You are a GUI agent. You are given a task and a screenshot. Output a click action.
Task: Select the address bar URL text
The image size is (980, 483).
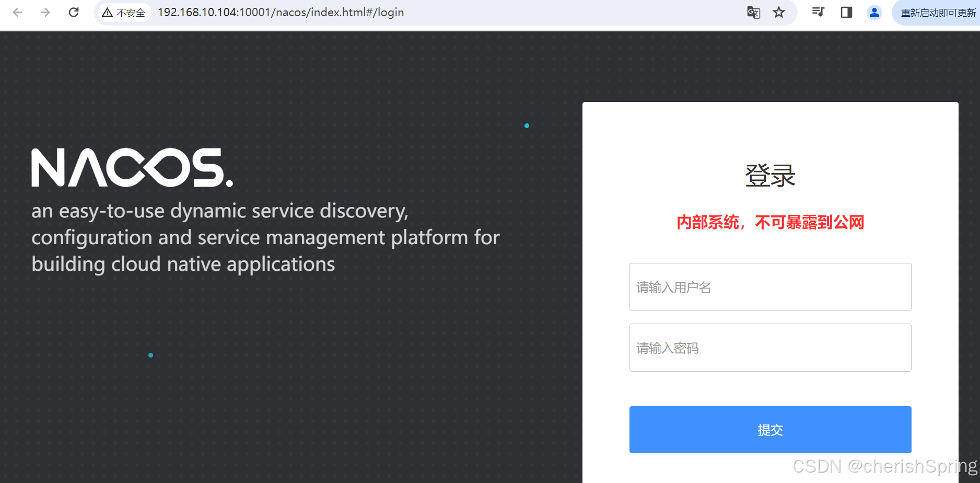pos(281,13)
